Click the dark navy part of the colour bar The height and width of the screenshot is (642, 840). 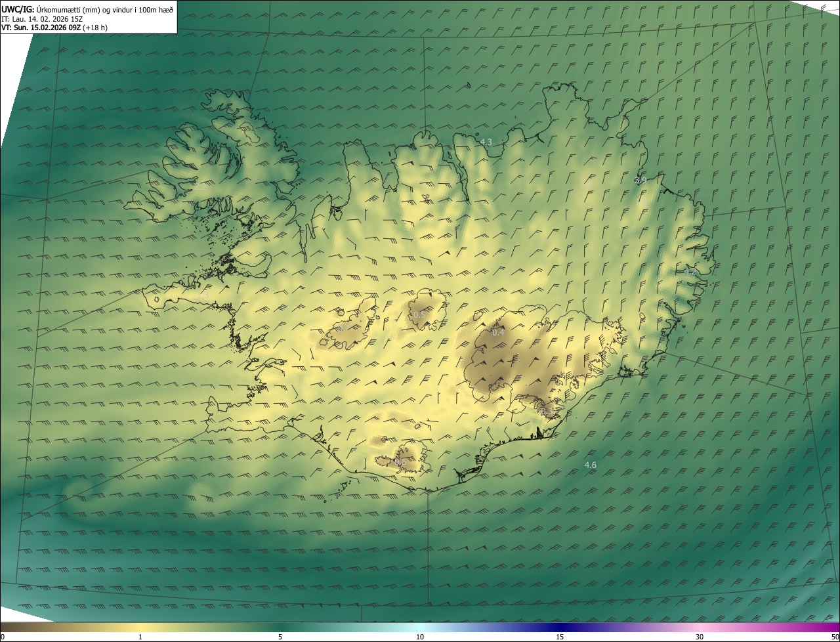point(560,627)
